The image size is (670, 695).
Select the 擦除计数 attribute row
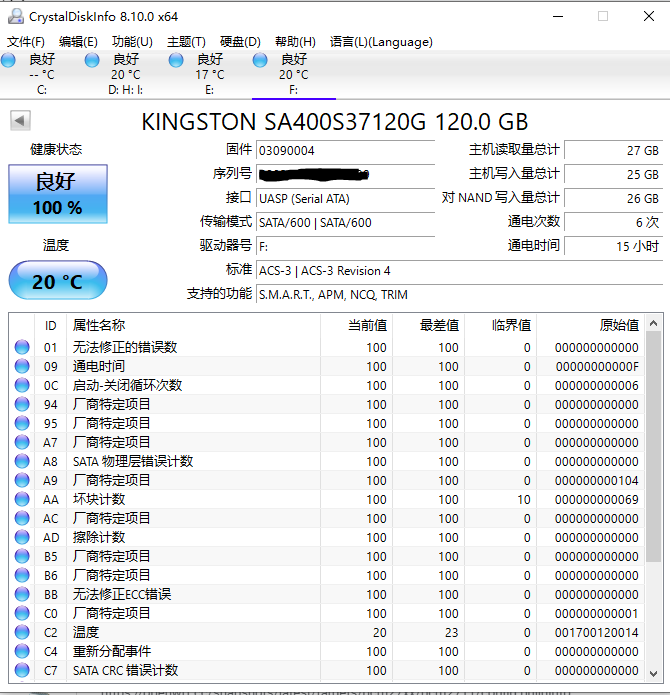click(x=326, y=537)
